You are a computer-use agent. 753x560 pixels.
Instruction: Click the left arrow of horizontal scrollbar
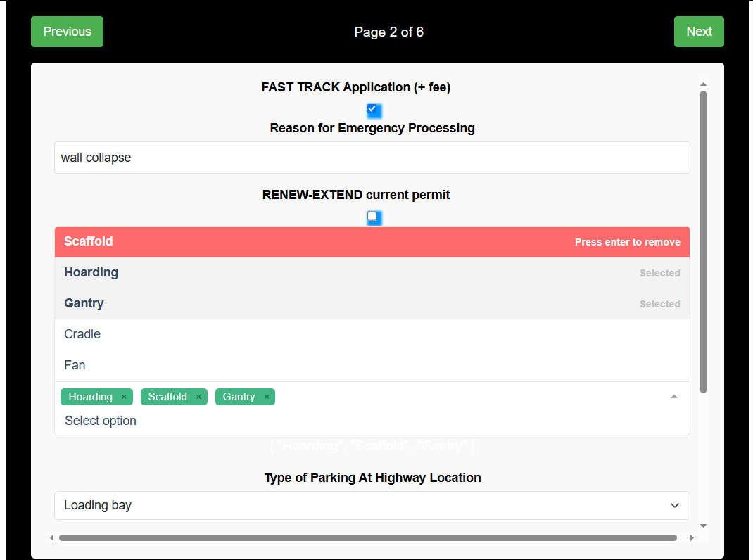coord(51,537)
